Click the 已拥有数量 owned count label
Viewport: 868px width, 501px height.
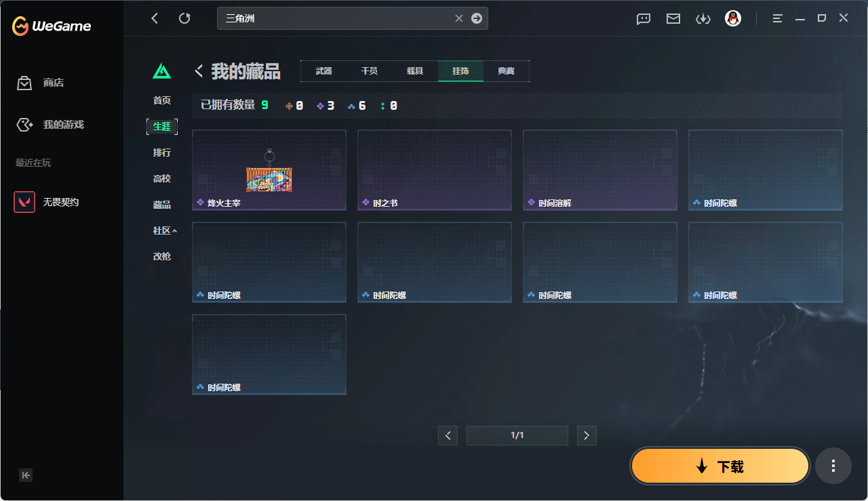[x=228, y=105]
